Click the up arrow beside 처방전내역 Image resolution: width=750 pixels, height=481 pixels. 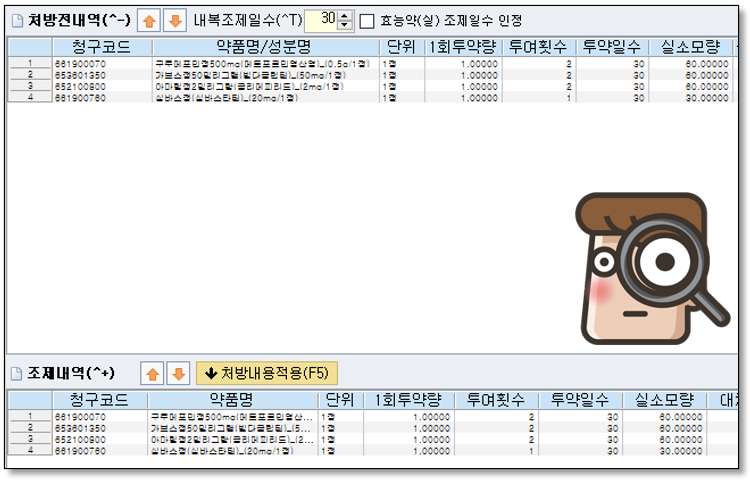point(146,21)
